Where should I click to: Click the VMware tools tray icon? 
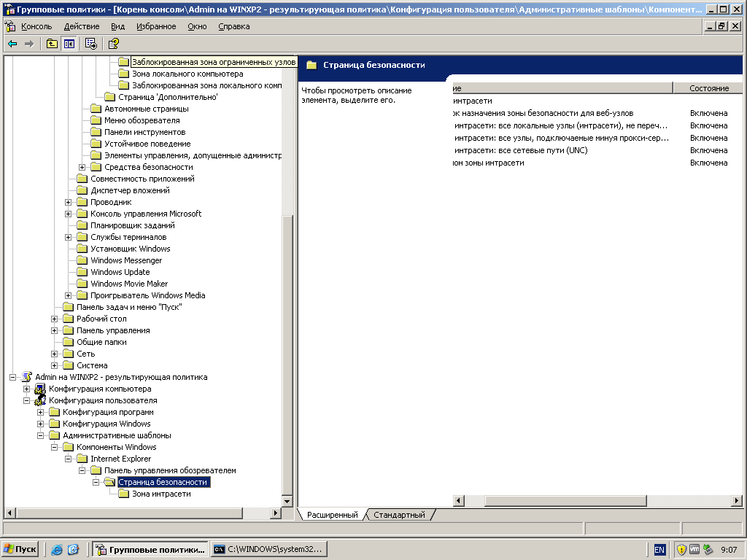coord(694,550)
